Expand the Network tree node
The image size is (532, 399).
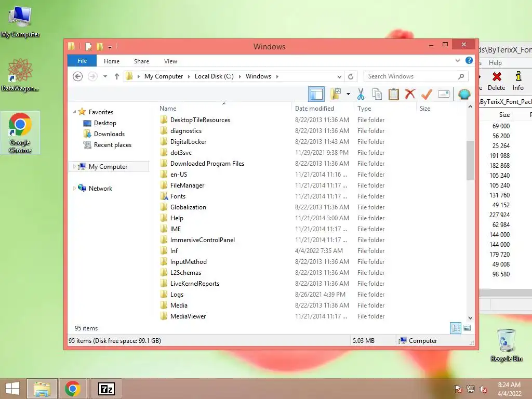pos(74,188)
